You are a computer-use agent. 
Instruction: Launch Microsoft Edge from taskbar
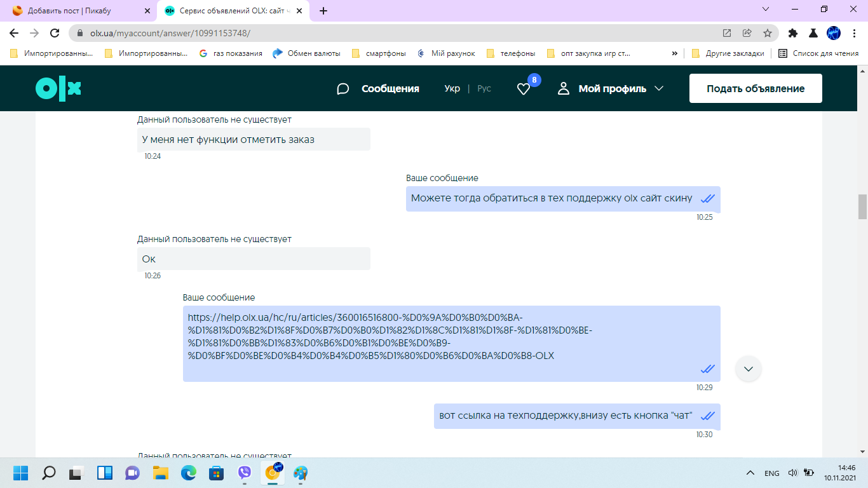point(189,473)
